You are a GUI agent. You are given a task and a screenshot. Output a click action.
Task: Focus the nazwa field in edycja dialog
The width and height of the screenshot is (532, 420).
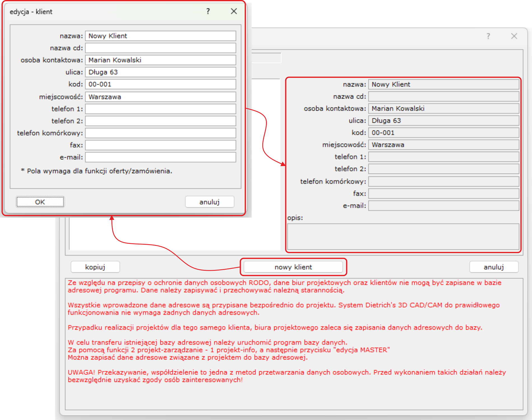click(160, 36)
